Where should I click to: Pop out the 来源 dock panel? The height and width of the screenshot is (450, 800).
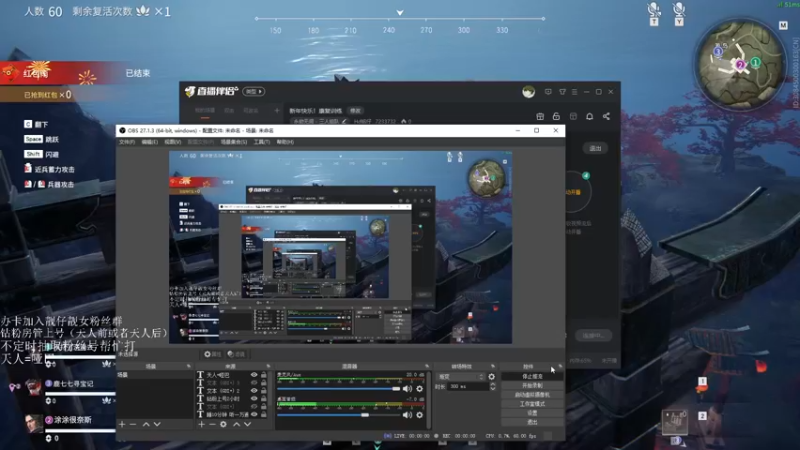(x=268, y=366)
